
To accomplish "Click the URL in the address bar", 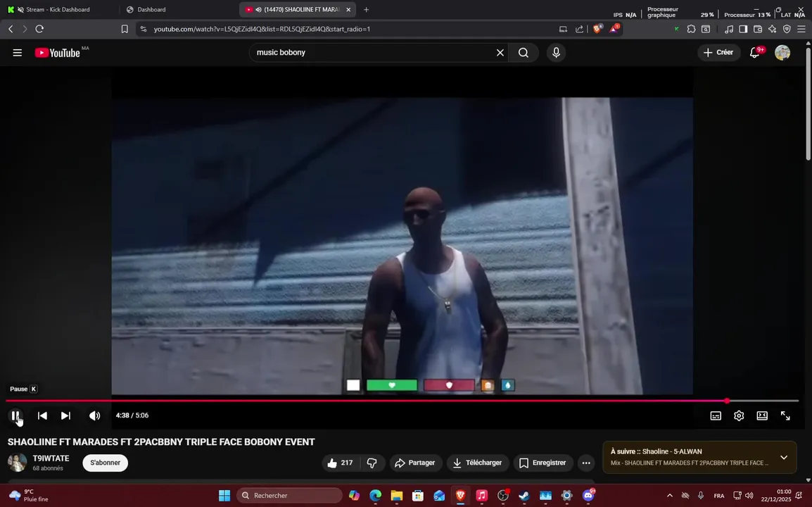I will click(x=262, y=29).
